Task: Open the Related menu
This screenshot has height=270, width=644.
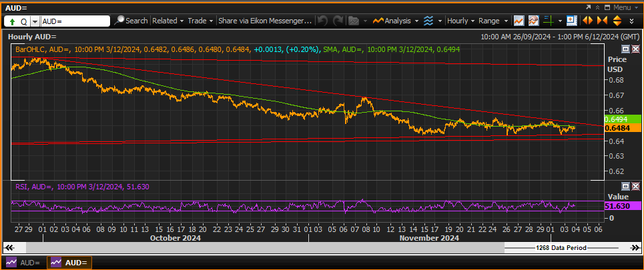Action: [168, 21]
